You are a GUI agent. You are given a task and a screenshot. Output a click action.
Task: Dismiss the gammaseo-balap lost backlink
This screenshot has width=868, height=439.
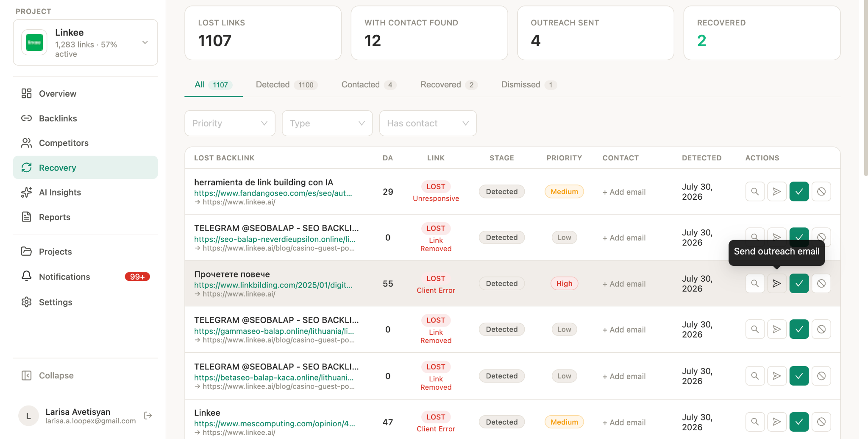coord(821,329)
